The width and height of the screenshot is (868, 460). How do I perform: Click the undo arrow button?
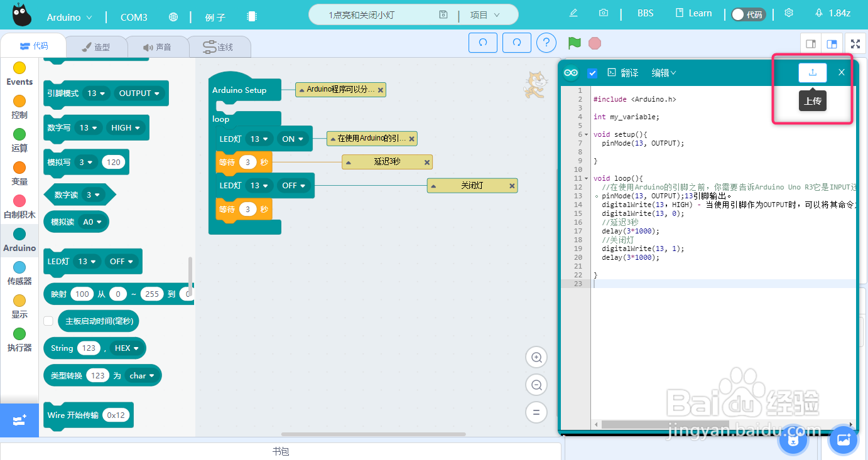483,43
